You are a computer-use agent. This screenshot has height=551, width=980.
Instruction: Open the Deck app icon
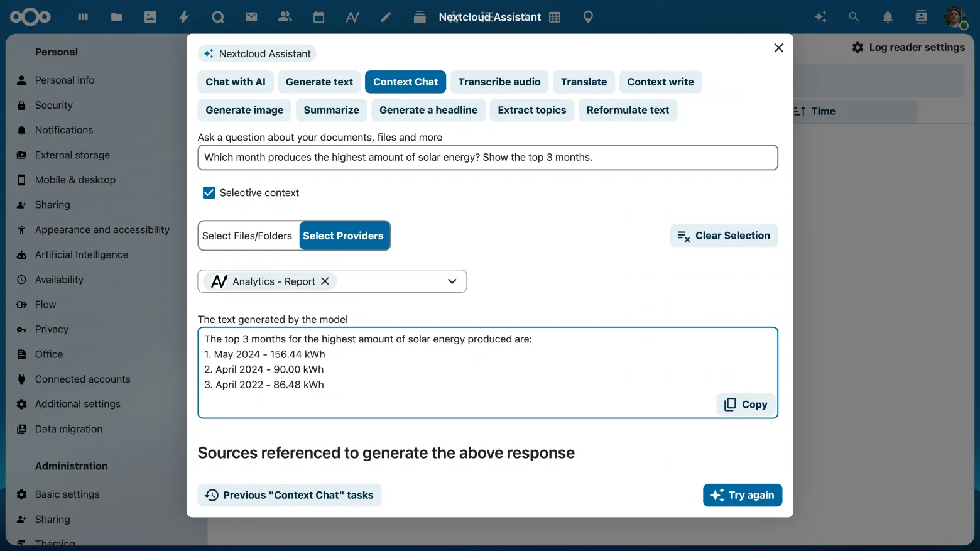click(420, 17)
